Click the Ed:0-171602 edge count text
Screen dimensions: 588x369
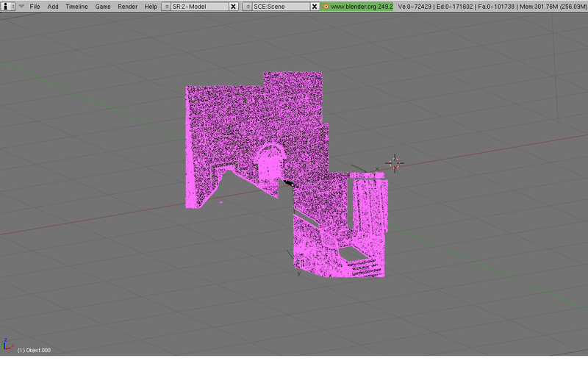point(455,7)
